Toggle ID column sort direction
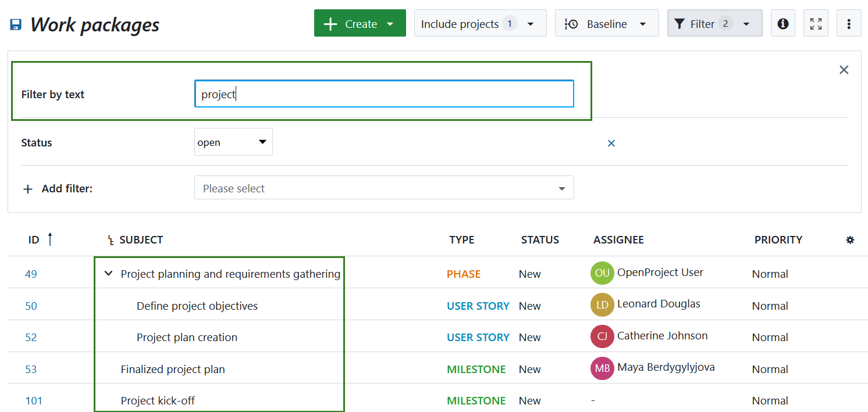Viewport: 868px width, 412px height. click(51, 239)
